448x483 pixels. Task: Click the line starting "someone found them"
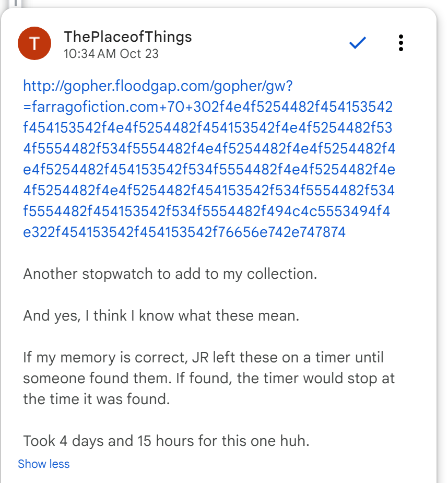pos(209,379)
